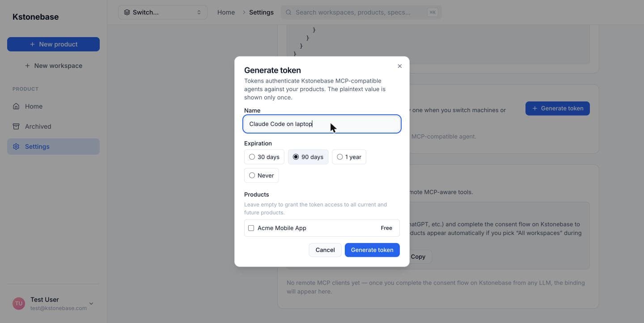
Task: Click the Generate token dialog heading
Action: 272,70
